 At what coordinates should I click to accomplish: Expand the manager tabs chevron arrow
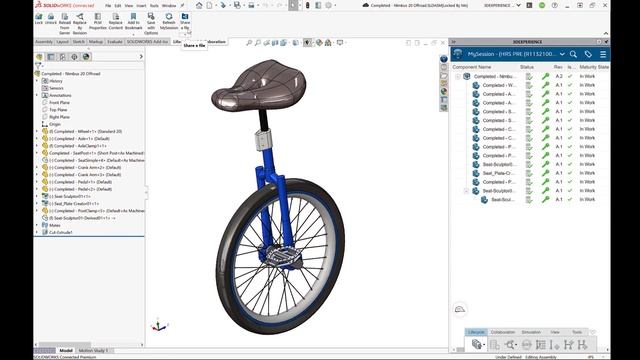(141, 57)
